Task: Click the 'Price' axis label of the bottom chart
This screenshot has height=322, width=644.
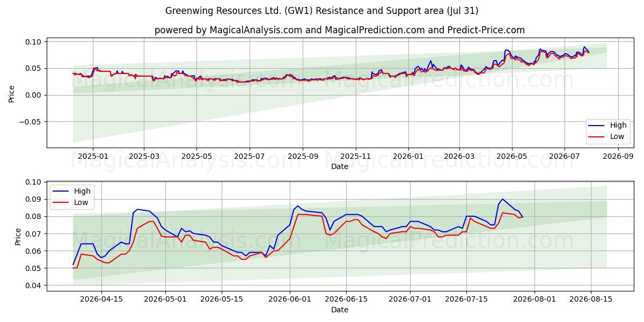Action: [x=18, y=237]
